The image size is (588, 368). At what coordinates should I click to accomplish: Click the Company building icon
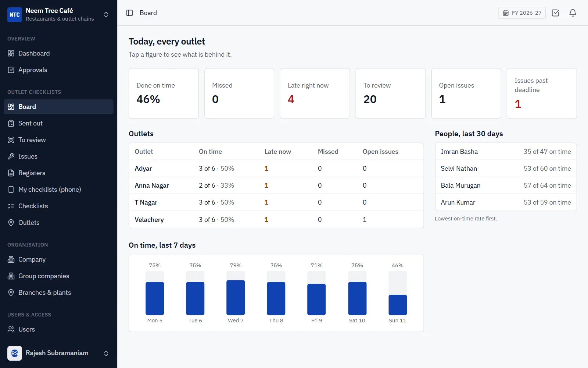[11, 259]
